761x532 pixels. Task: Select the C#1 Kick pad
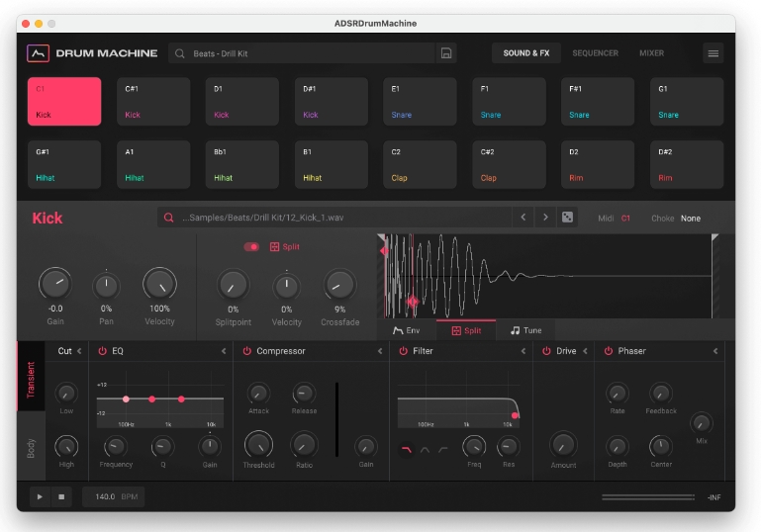click(153, 101)
